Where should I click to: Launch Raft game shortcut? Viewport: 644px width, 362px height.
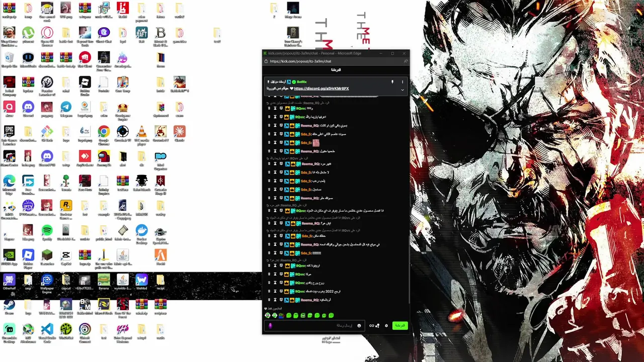tap(141, 35)
